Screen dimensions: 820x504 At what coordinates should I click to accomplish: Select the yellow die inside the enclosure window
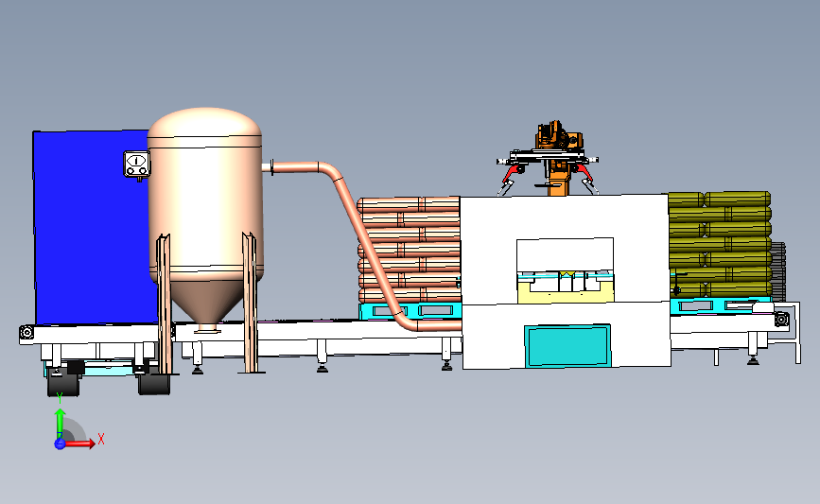point(565,294)
